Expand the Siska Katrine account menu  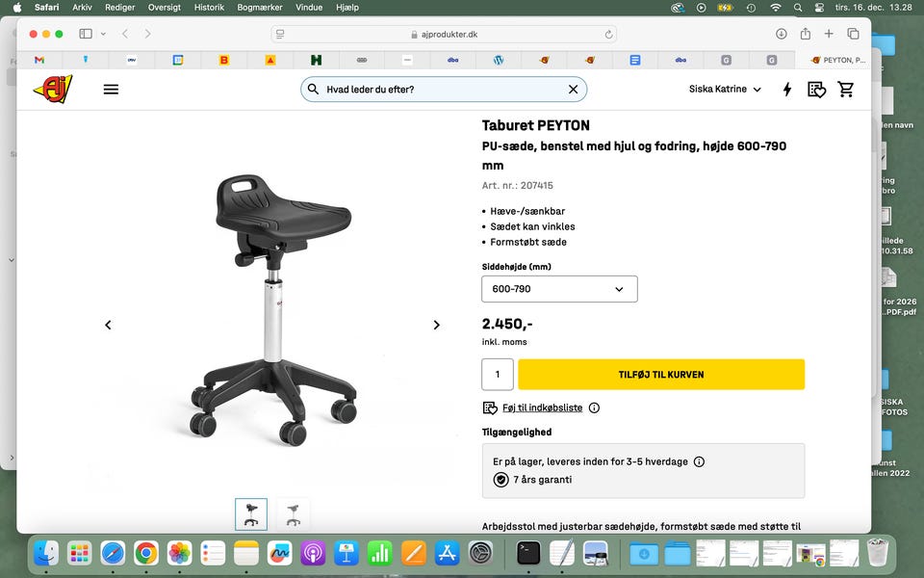725,89
